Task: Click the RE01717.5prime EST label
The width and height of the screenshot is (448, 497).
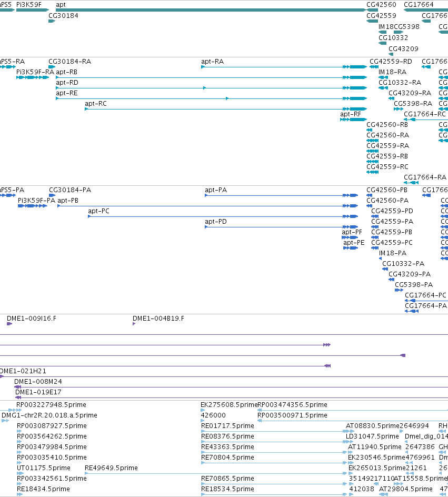Action: click(227, 426)
